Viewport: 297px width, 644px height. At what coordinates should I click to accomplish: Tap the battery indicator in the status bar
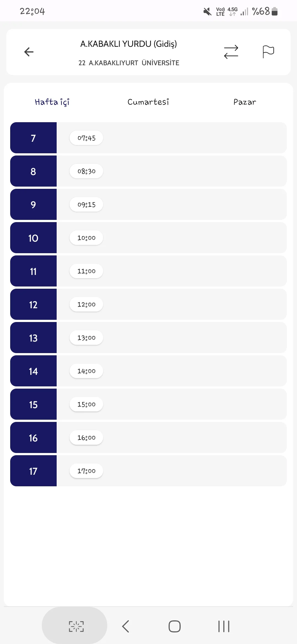(274, 11)
